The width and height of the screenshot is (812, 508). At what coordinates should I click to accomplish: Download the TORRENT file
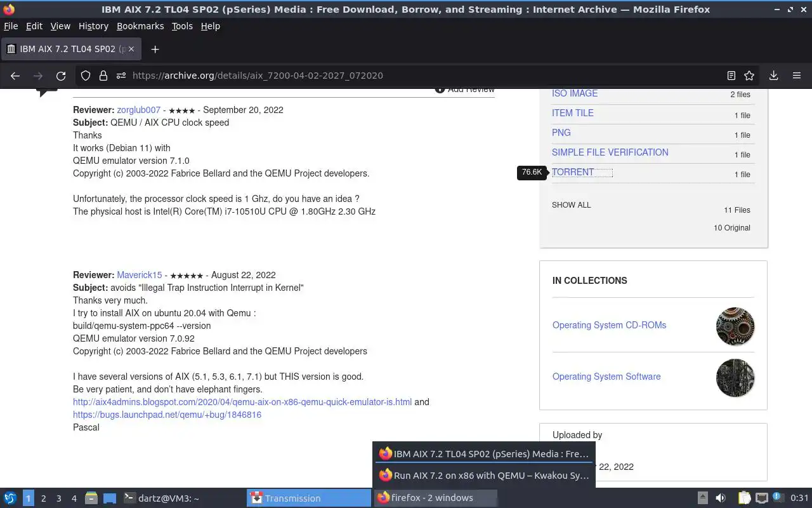573,172
